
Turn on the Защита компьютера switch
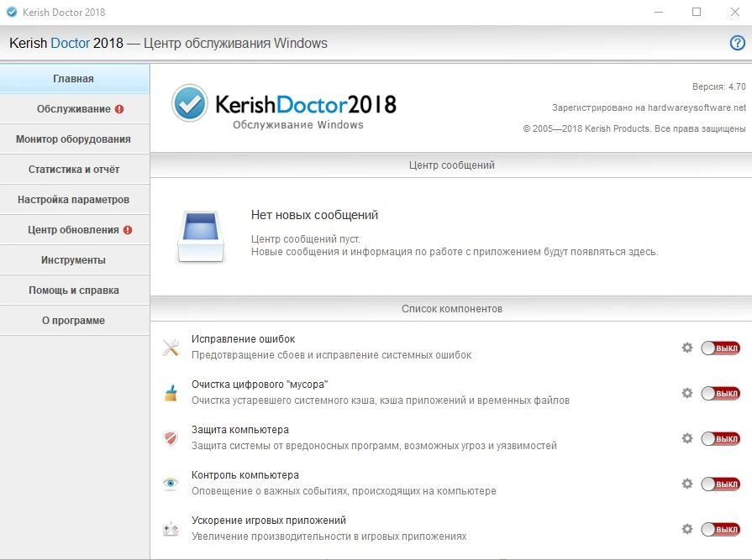point(720,438)
